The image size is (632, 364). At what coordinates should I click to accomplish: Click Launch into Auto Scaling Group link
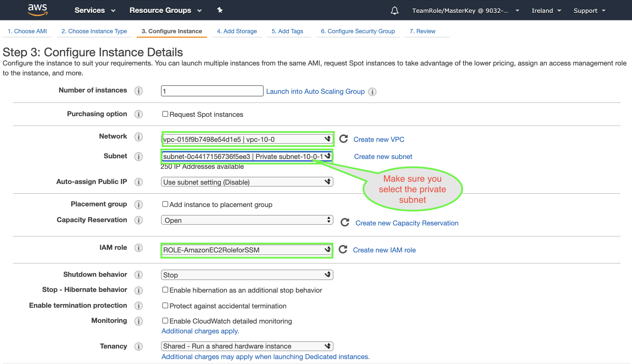coord(315,91)
